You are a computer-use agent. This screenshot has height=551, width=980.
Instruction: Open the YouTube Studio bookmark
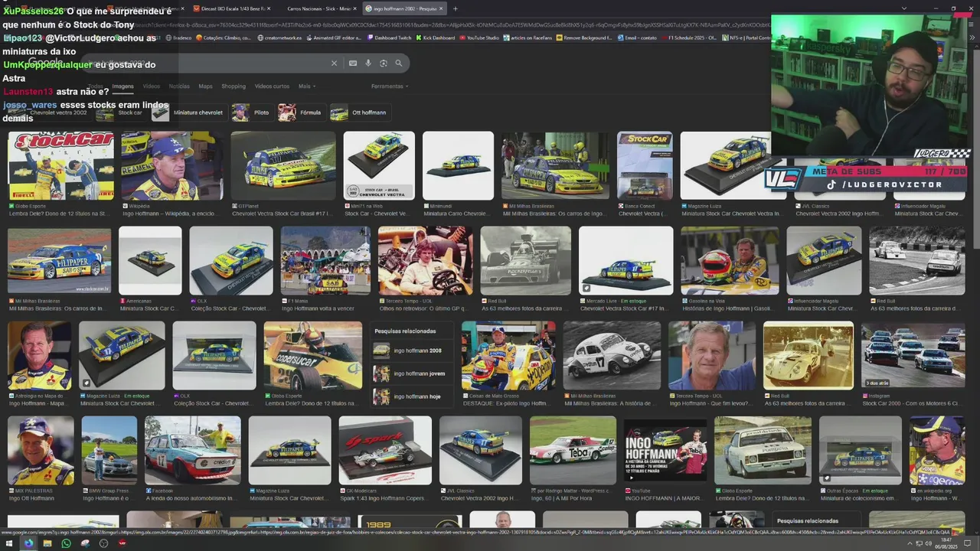479,37
